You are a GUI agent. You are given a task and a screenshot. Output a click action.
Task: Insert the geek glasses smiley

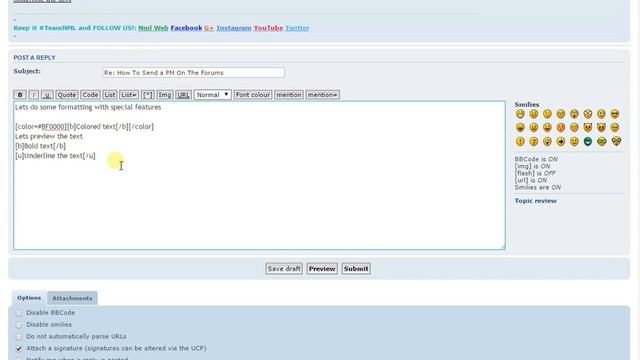point(602,142)
